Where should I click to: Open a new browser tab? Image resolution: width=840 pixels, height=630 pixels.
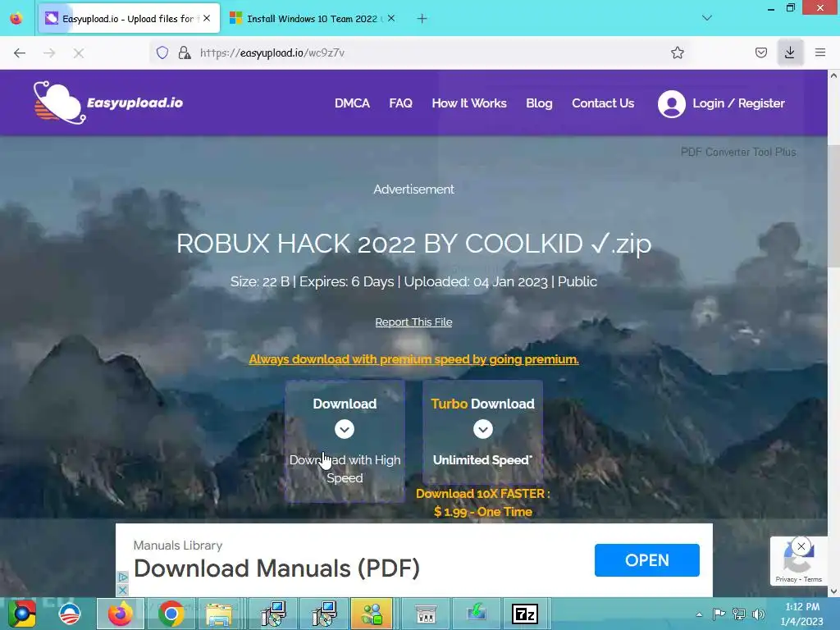pos(422,19)
